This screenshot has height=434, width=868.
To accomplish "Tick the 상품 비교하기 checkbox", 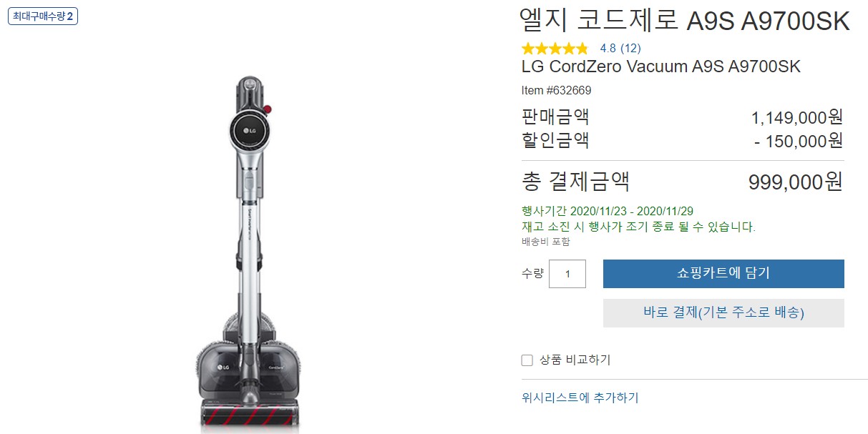I will pos(527,360).
